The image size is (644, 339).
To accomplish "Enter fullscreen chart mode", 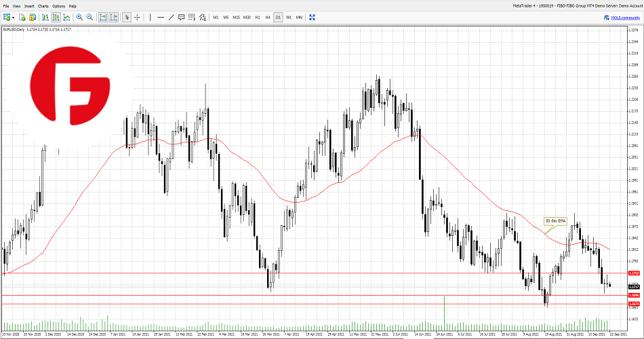I will click(313, 17).
